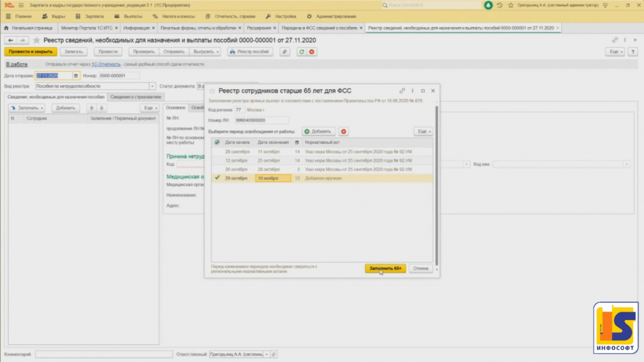644x362 pixels.
Task: Click the favorites star next to dialog title
Action: pyautogui.click(x=212, y=91)
